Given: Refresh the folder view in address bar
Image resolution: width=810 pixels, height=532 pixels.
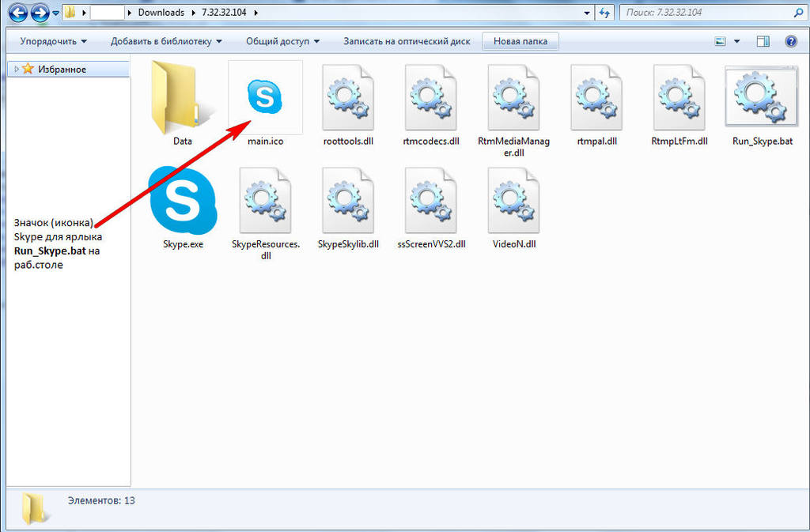Looking at the screenshot, I should [x=604, y=13].
